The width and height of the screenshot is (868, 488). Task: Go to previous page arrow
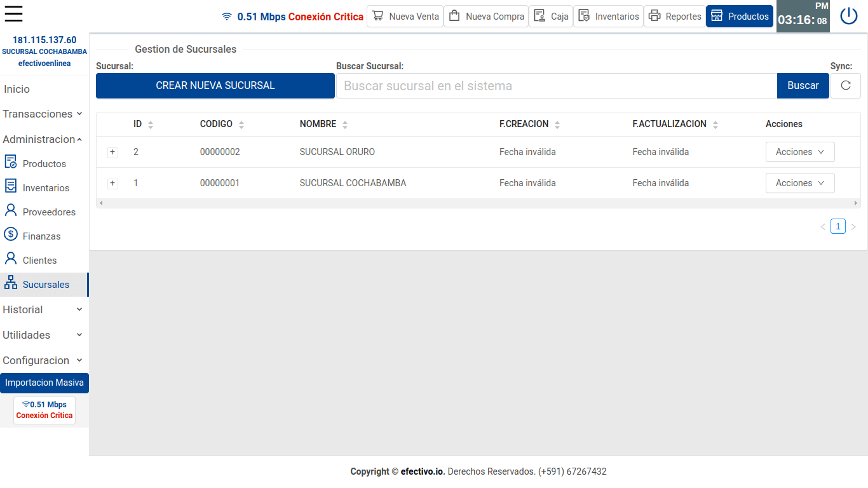(823, 227)
